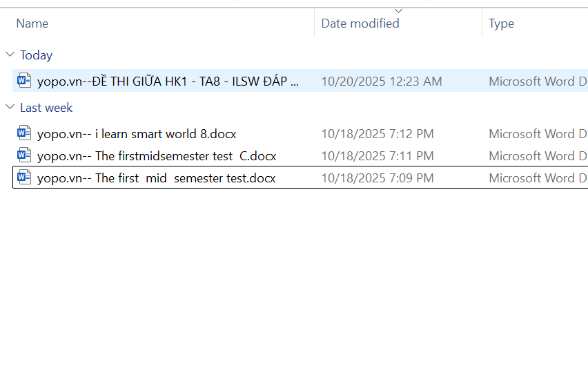The height and width of the screenshot is (382, 588).
Task: Collapse the Last week group chevron
Action: coord(10,108)
